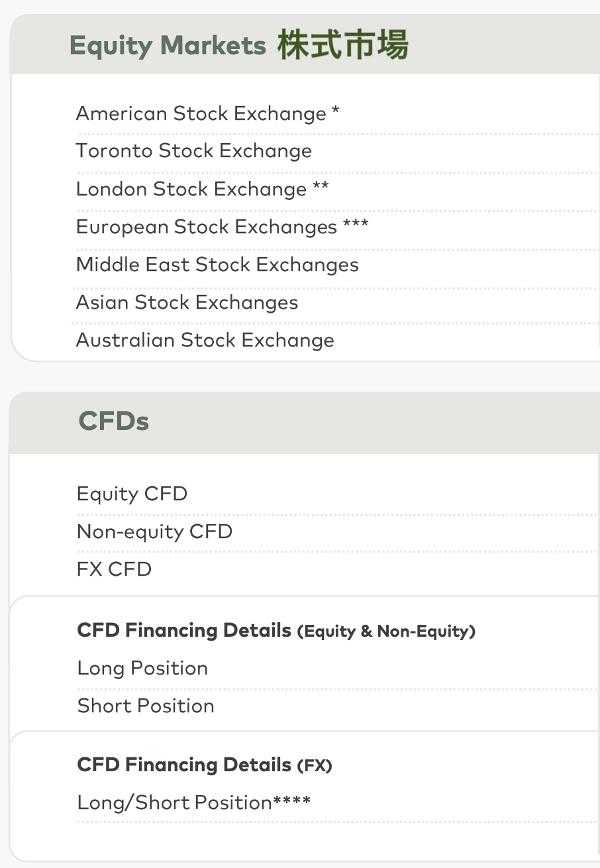Open Australian Stock Exchange entry
This screenshot has height=868, width=600.
[x=205, y=341]
